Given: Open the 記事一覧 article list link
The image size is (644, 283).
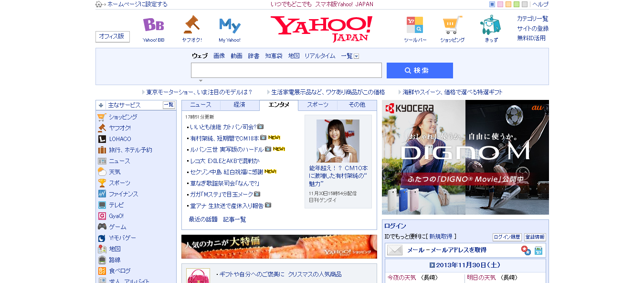Looking at the screenshot, I should [x=235, y=219].
